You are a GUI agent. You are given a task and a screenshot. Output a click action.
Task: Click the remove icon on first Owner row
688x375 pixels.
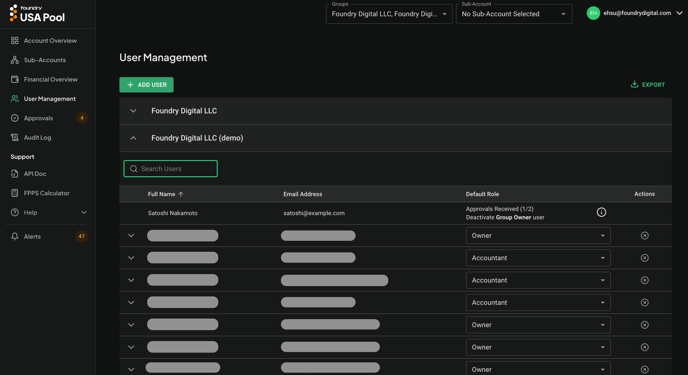pos(645,236)
